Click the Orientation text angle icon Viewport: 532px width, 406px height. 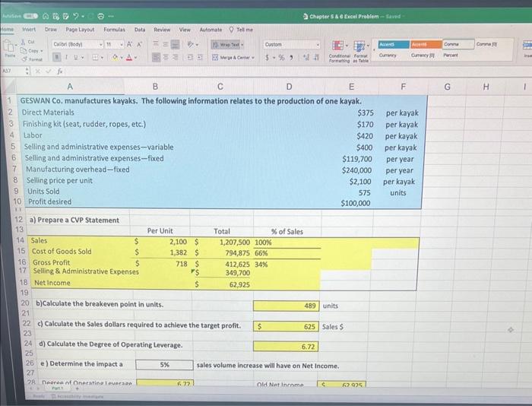[191, 44]
